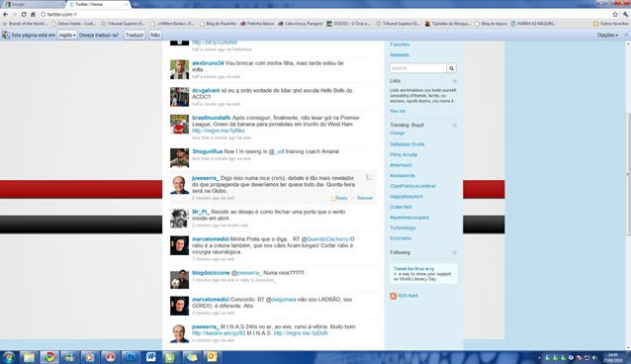Reload the page with the refresh icon
The image size is (631, 364).
24,14
